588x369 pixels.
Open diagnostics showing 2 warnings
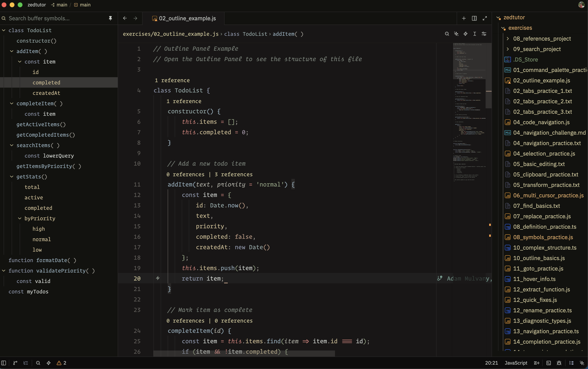click(61, 363)
